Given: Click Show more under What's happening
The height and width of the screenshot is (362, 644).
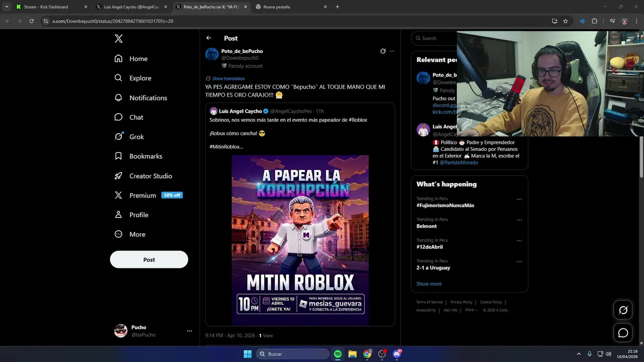Looking at the screenshot, I should coord(429,284).
